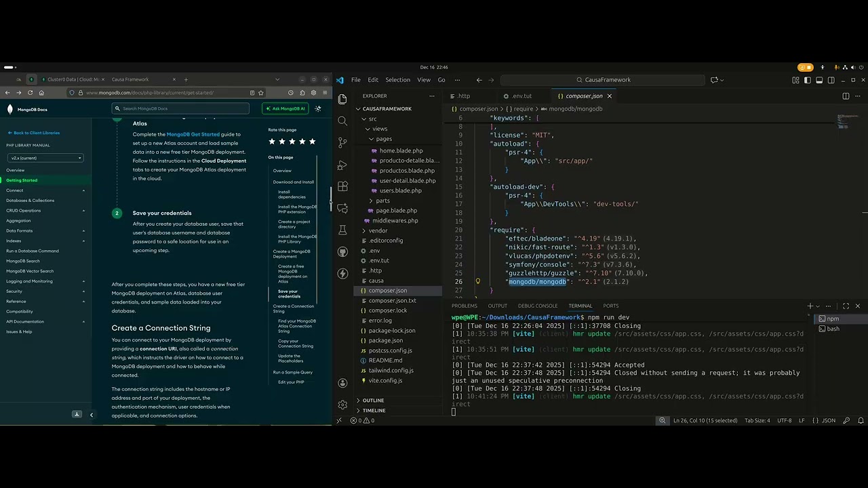Toggle the primary side bar in VS Code
This screenshot has height=488, width=868.
coord(808,80)
